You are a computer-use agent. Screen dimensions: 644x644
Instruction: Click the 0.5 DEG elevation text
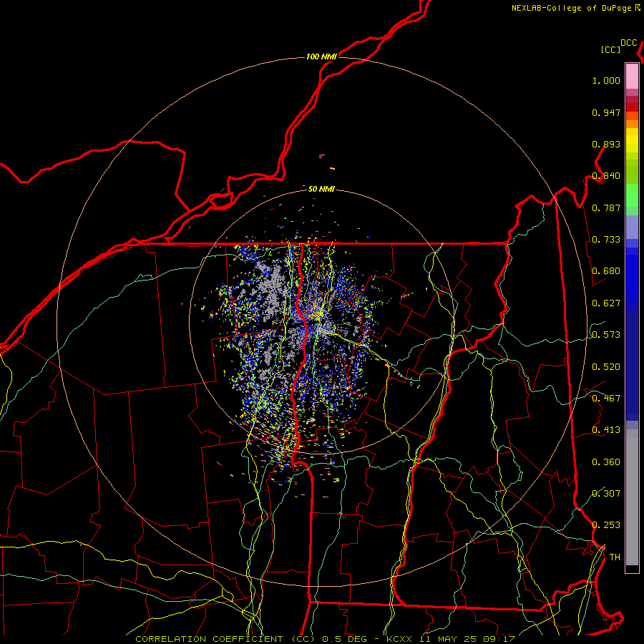pyautogui.click(x=344, y=639)
